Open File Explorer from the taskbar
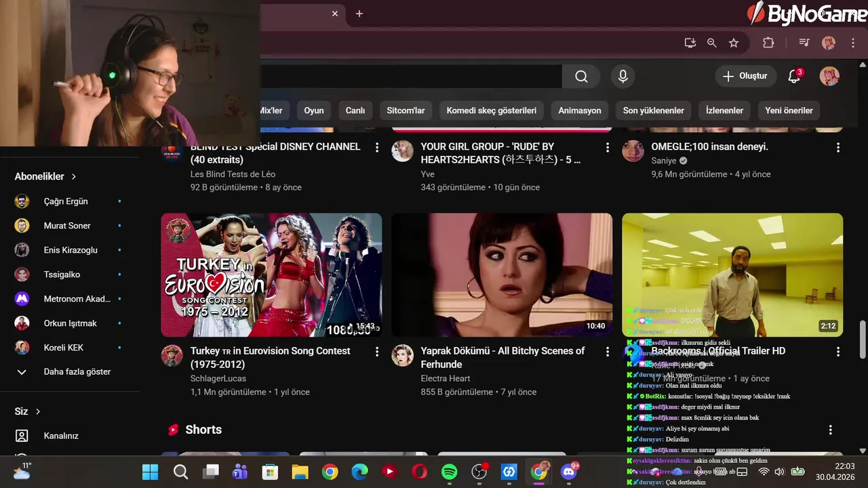This screenshot has width=868, height=488. pos(300,472)
